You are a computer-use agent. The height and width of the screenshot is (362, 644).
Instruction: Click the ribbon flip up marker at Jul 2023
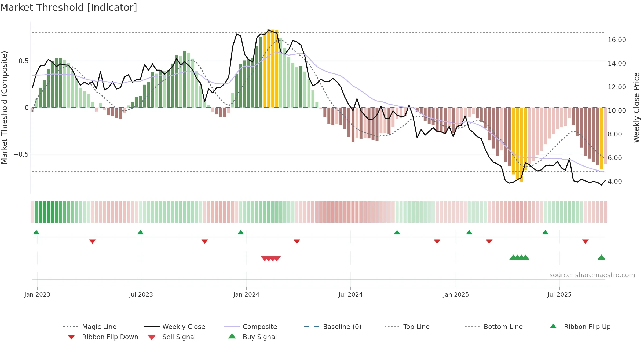140,232
